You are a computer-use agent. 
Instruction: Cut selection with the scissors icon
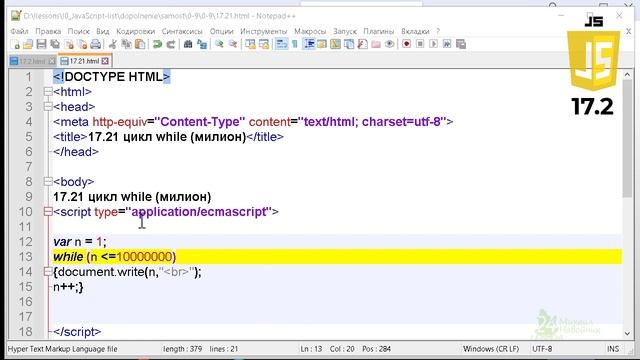point(113,44)
